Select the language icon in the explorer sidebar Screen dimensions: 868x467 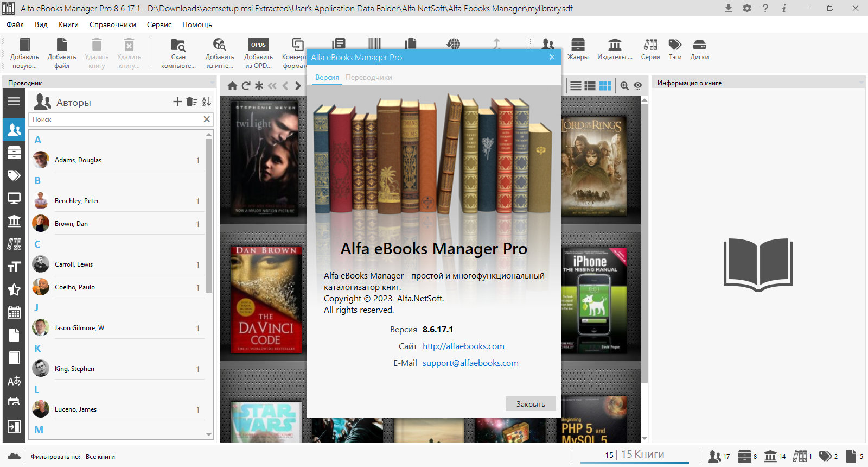(14, 381)
